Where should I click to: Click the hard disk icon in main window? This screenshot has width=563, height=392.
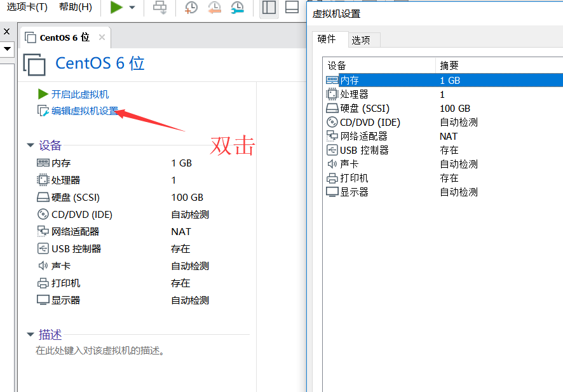pyautogui.click(x=43, y=198)
